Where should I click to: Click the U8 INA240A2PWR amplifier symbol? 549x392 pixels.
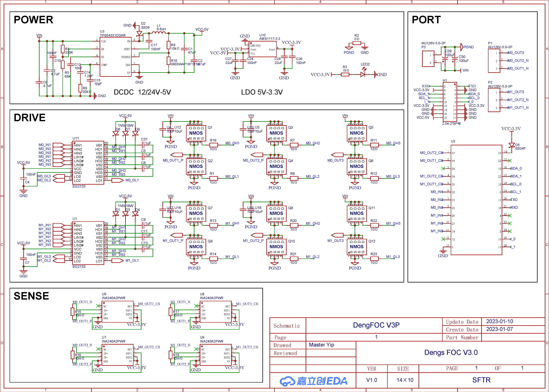pos(216,311)
